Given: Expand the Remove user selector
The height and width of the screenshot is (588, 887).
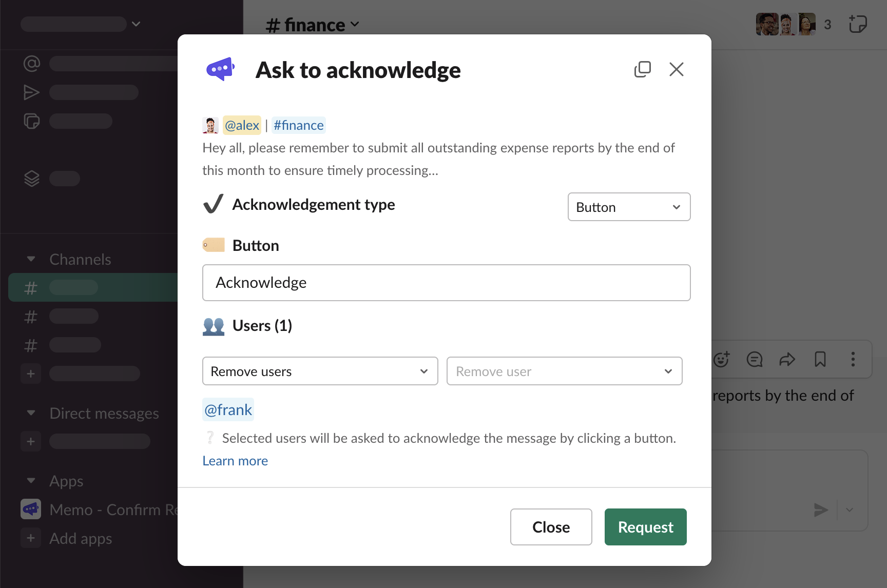Looking at the screenshot, I should tap(564, 371).
